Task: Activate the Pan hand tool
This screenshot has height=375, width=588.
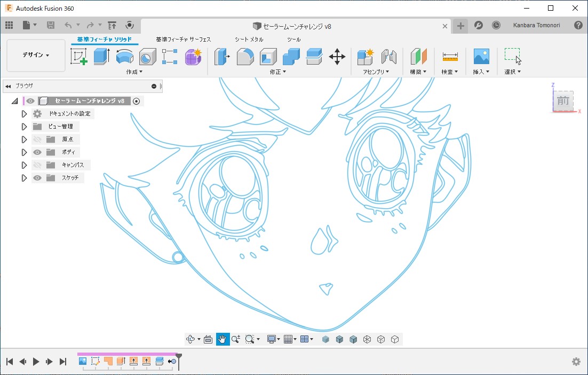Action: point(223,339)
